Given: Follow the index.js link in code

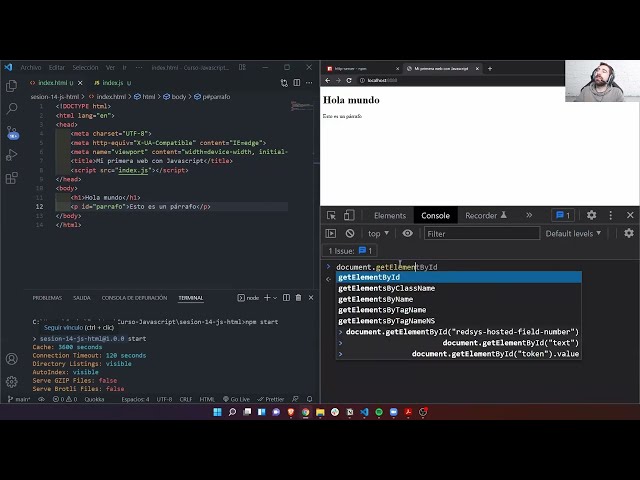Looking at the screenshot, I should click(133, 170).
